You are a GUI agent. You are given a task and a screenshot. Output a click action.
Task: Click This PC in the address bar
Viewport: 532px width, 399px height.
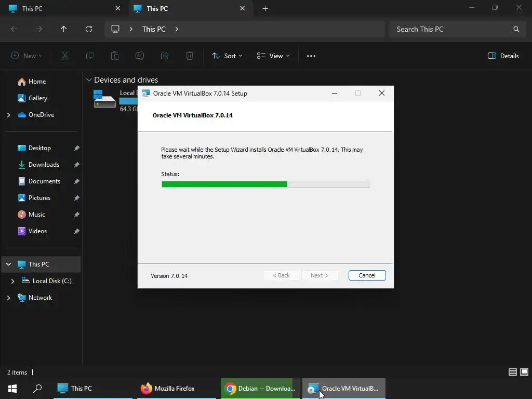tap(154, 29)
